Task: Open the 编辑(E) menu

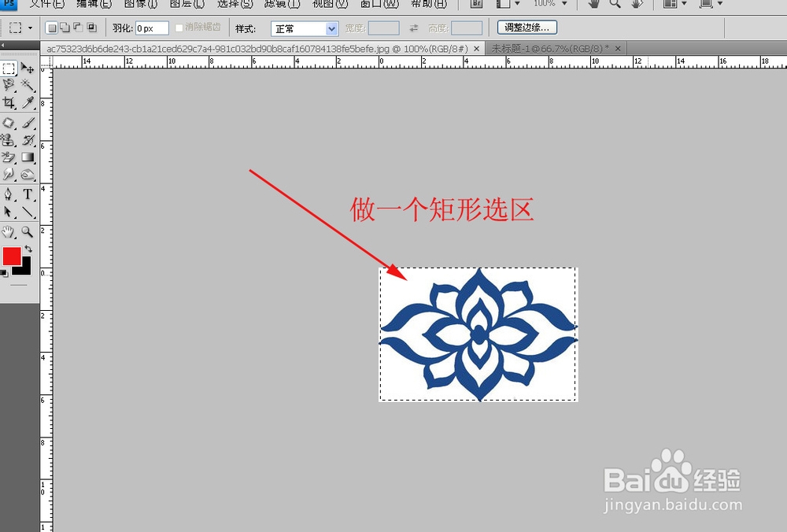Action: click(94, 4)
